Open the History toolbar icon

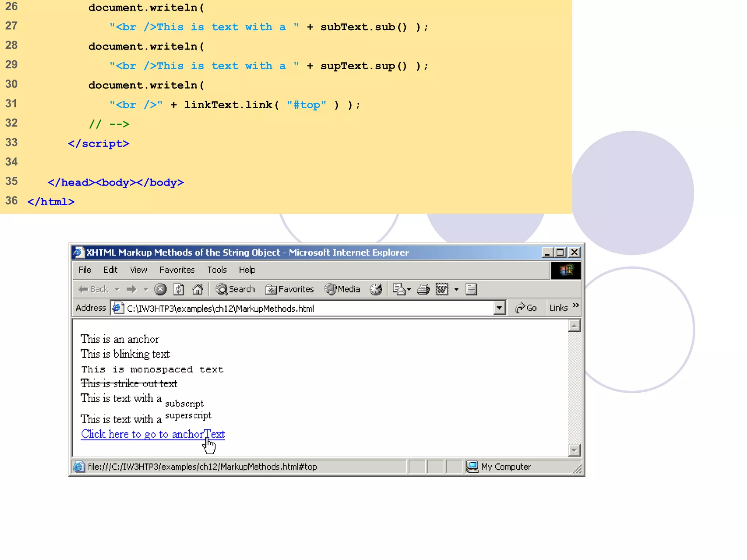click(x=376, y=289)
